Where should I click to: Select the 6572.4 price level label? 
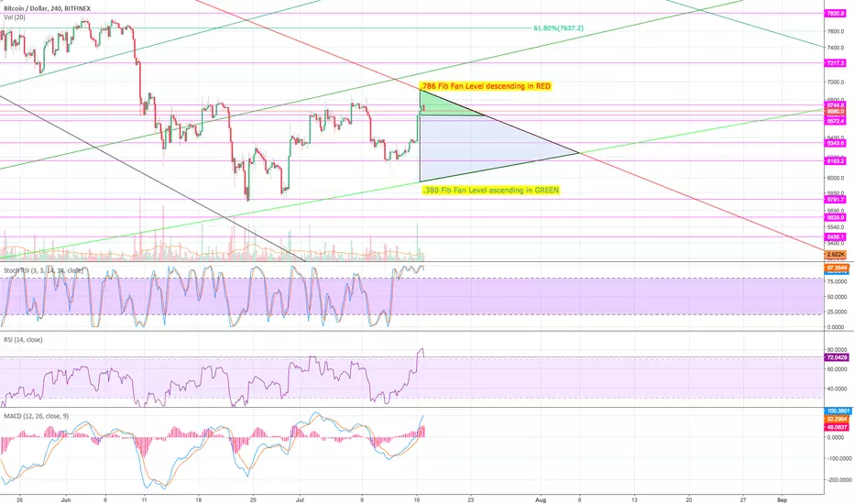(x=835, y=121)
